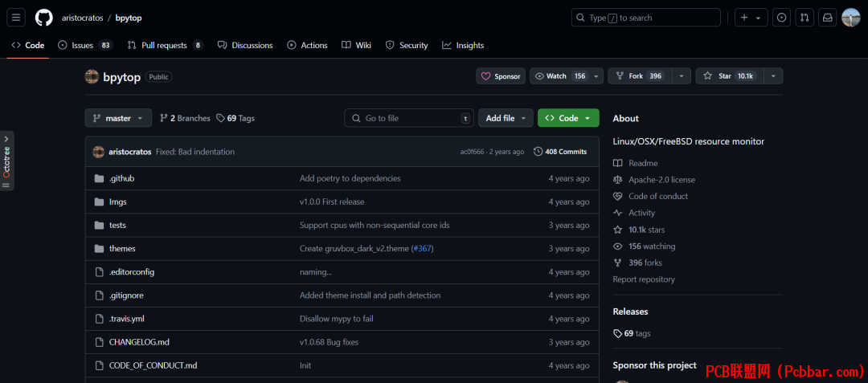
Task: Open the Apache-2.0 license link
Action: coord(654,180)
